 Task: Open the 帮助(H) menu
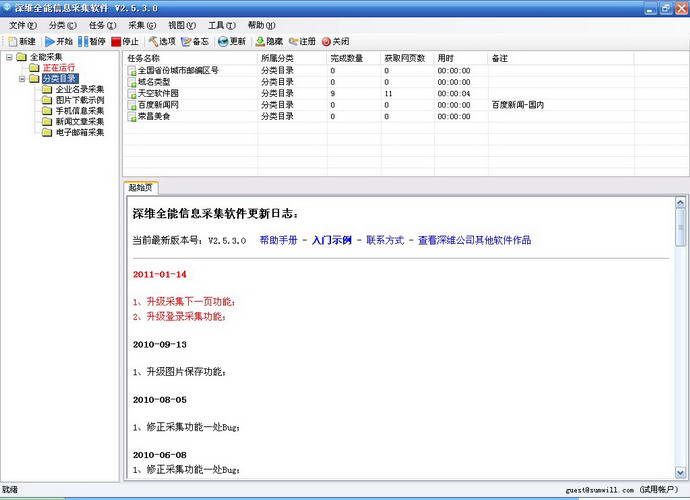pos(261,26)
